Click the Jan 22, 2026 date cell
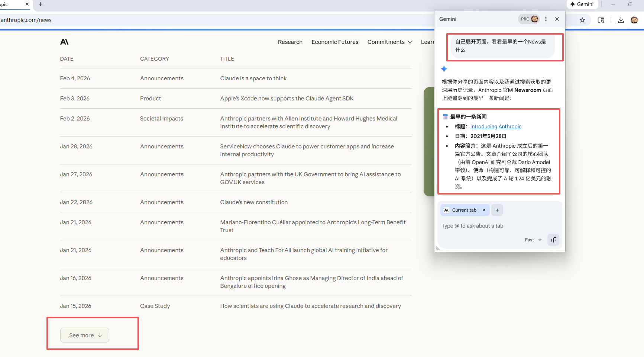This screenshot has height=357, width=644. click(x=76, y=202)
